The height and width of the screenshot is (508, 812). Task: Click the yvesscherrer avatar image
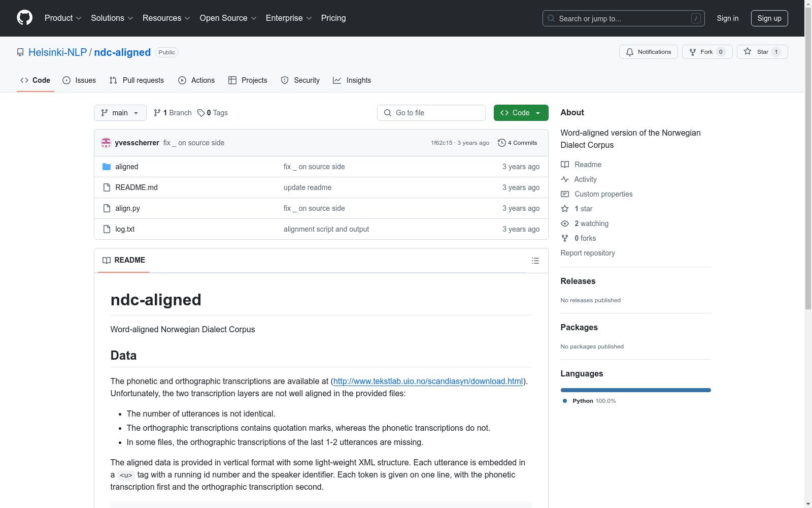point(106,143)
